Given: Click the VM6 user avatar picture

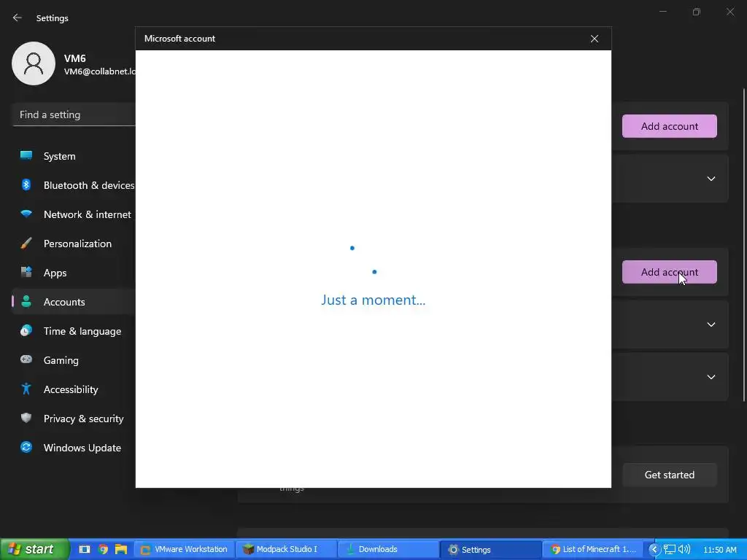Looking at the screenshot, I should point(34,63).
